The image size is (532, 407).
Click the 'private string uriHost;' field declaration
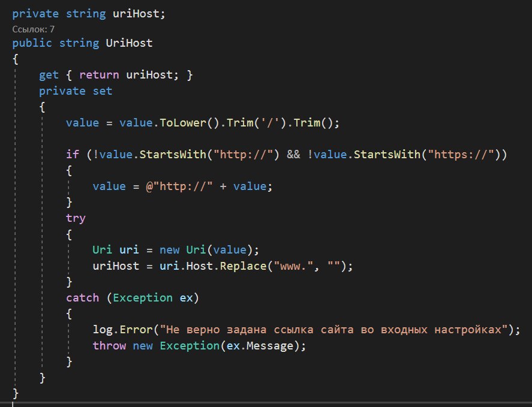[x=89, y=14]
